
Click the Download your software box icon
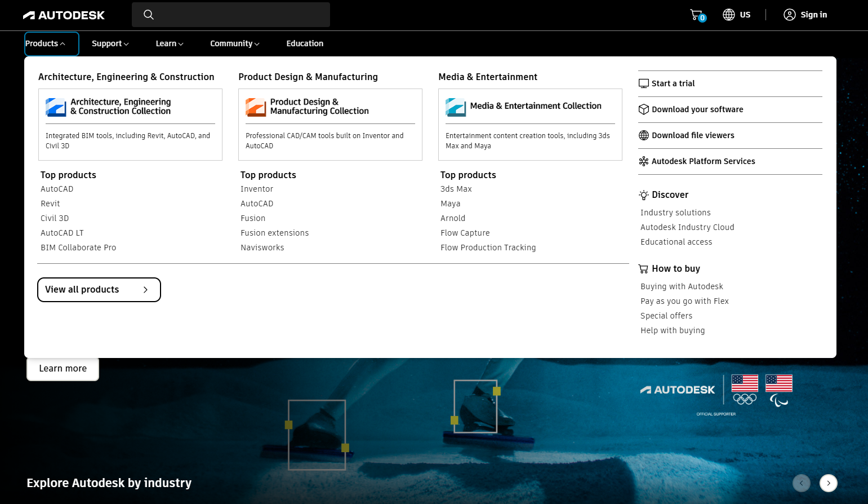(x=644, y=109)
